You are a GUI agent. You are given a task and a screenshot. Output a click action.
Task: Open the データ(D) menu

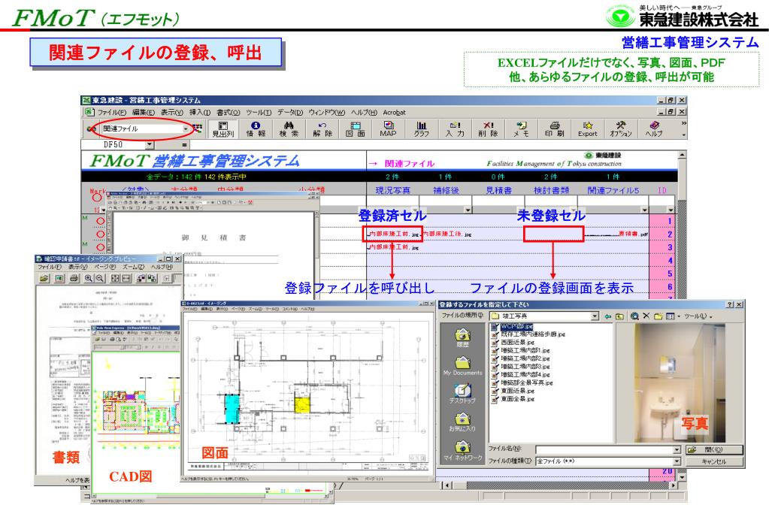[x=290, y=112]
